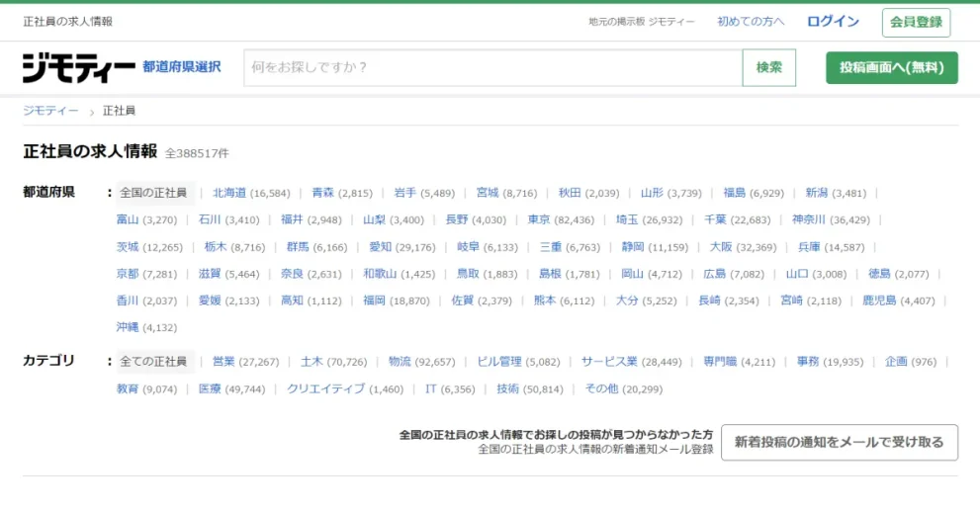Screen dimensions: 980x514
Task: Click the ジモティー logo
Action: pyautogui.click(x=79, y=67)
